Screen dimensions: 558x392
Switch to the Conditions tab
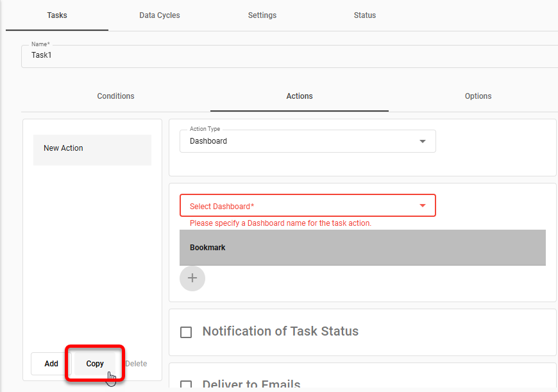coord(115,96)
